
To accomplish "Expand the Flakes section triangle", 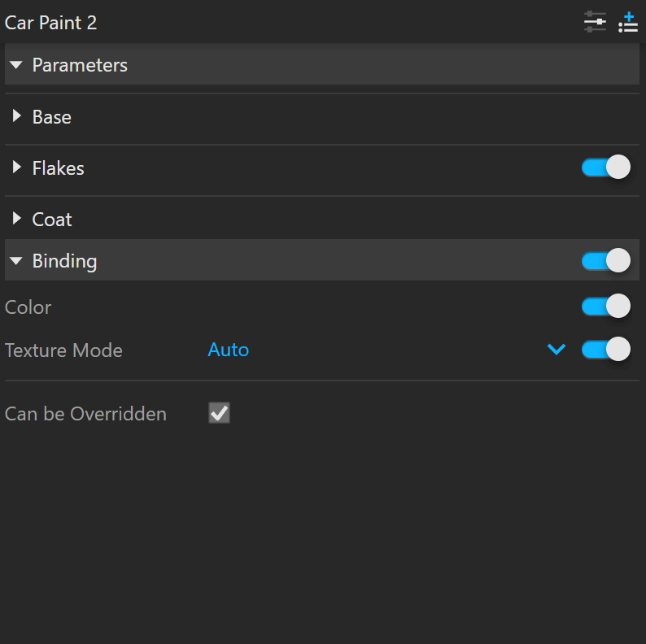I will [x=16, y=168].
